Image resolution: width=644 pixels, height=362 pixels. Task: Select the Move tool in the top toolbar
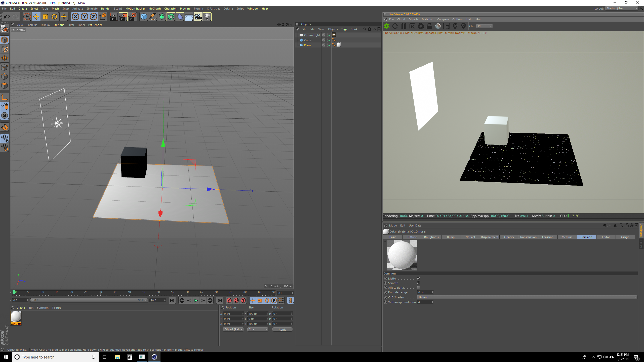[36, 17]
